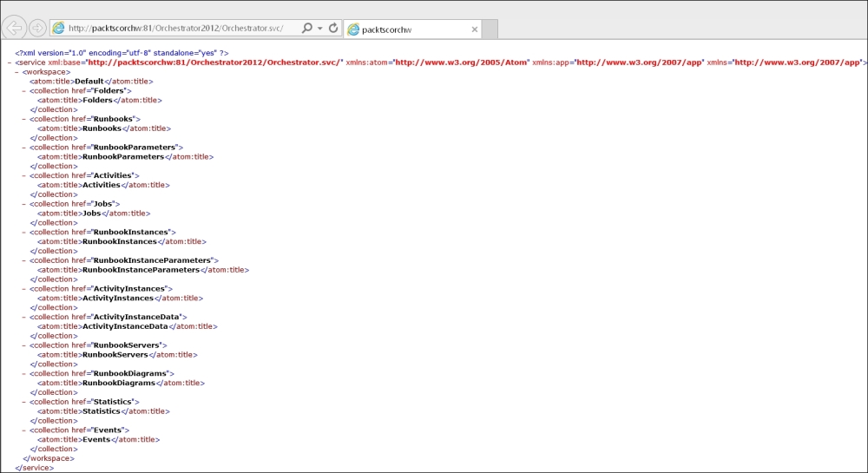The width and height of the screenshot is (868, 473).
Task: Open a new tab beside packtscorchw
Action: [x=490, y=30]
